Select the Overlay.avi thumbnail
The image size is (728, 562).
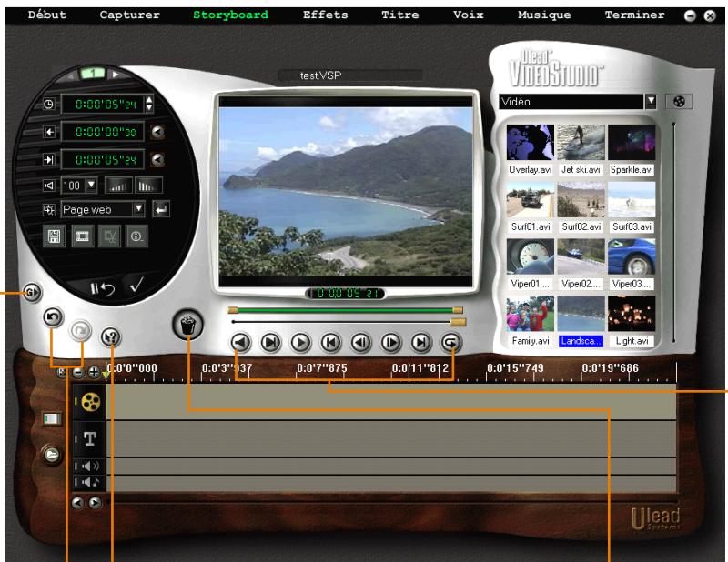point(531,142)
